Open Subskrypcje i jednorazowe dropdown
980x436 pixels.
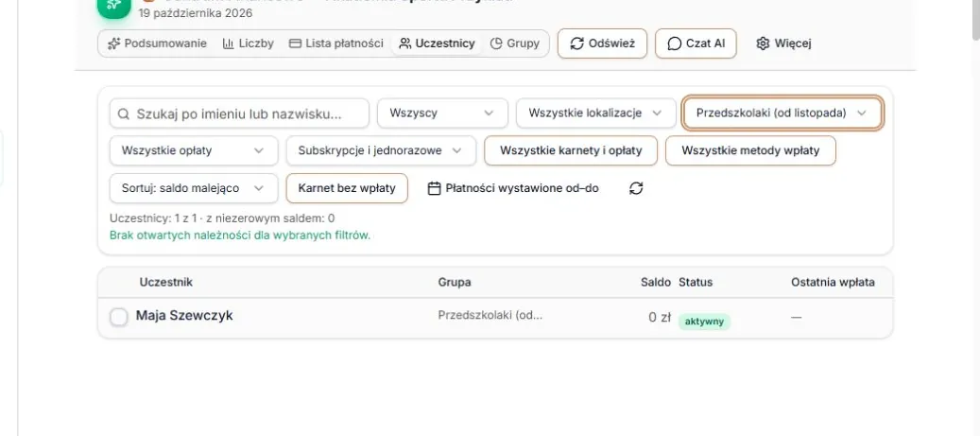381,150
